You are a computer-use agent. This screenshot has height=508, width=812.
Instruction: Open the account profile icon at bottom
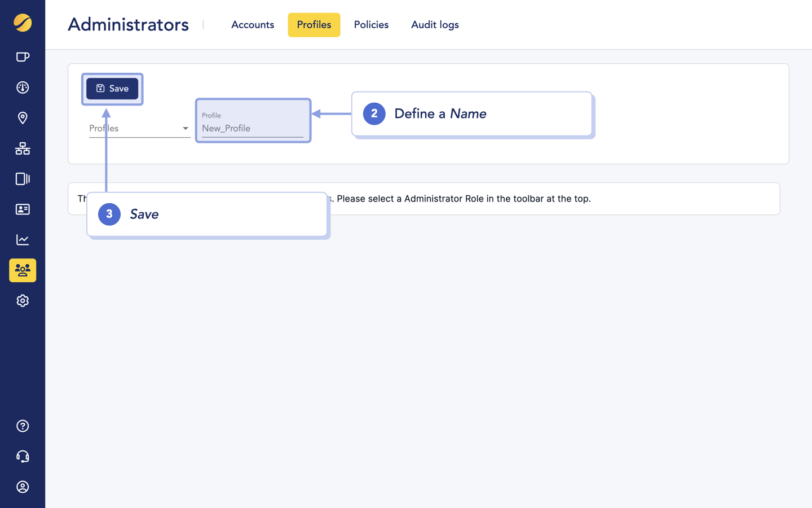[x=23, y=487]
